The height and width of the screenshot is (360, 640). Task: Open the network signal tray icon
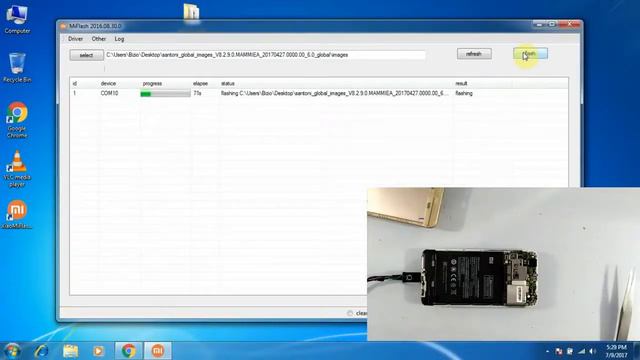click(582, 351)
